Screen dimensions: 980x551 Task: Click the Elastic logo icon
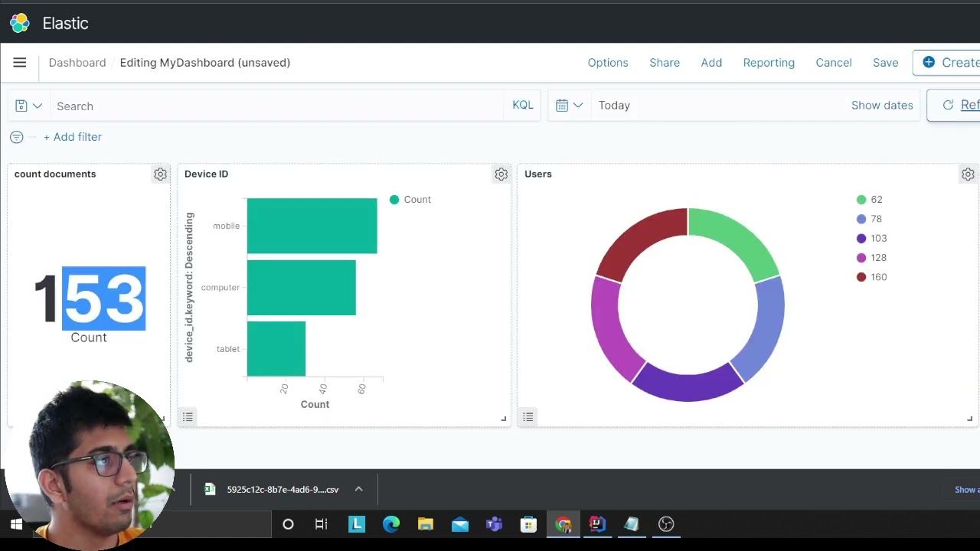click(20, 23)
